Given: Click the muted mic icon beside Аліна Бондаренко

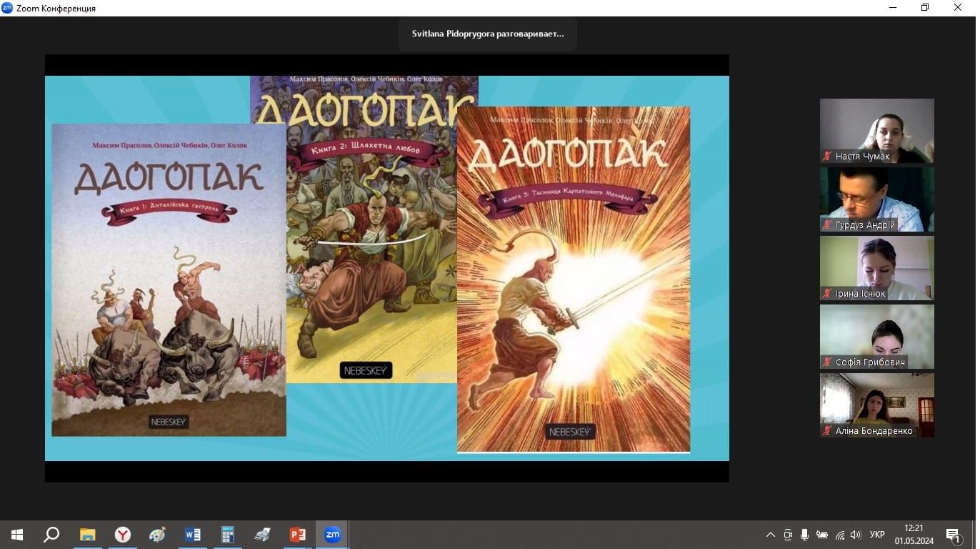Looking at the screenshot, I should [828, 430].
